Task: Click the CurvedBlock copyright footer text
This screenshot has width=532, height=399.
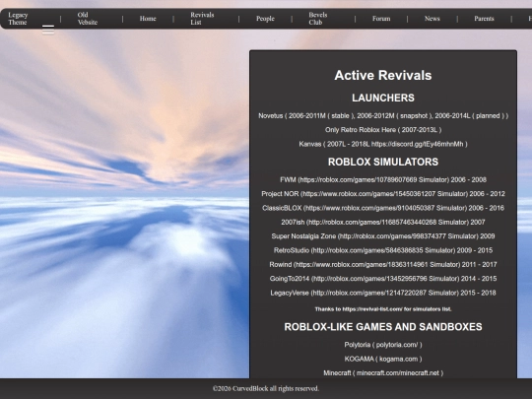Action: coord(266,388)
